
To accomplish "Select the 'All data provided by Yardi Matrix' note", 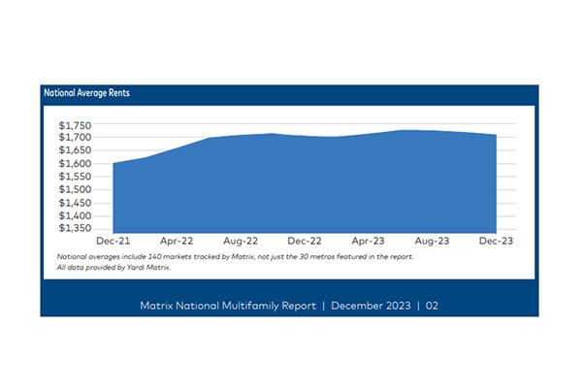I will 107,266.
